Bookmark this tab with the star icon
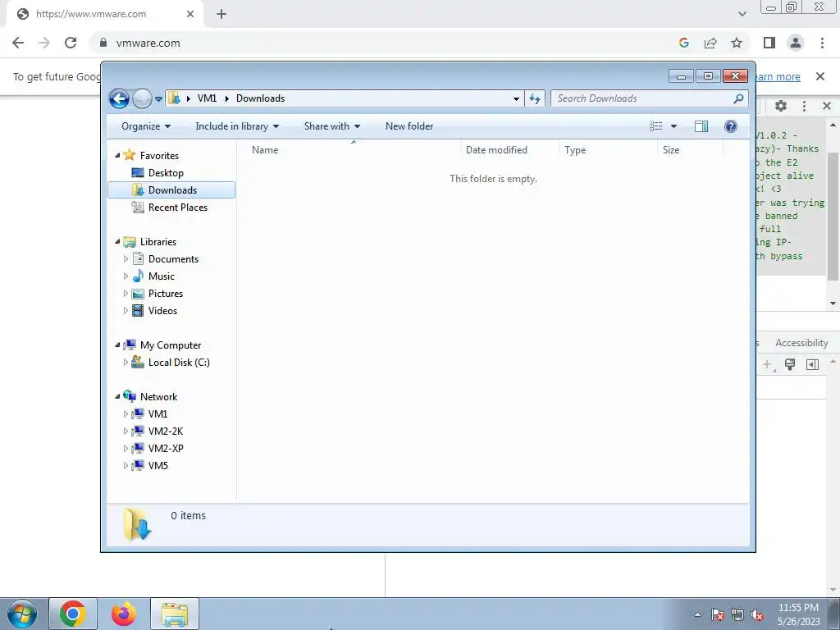 tap(737, 43)
